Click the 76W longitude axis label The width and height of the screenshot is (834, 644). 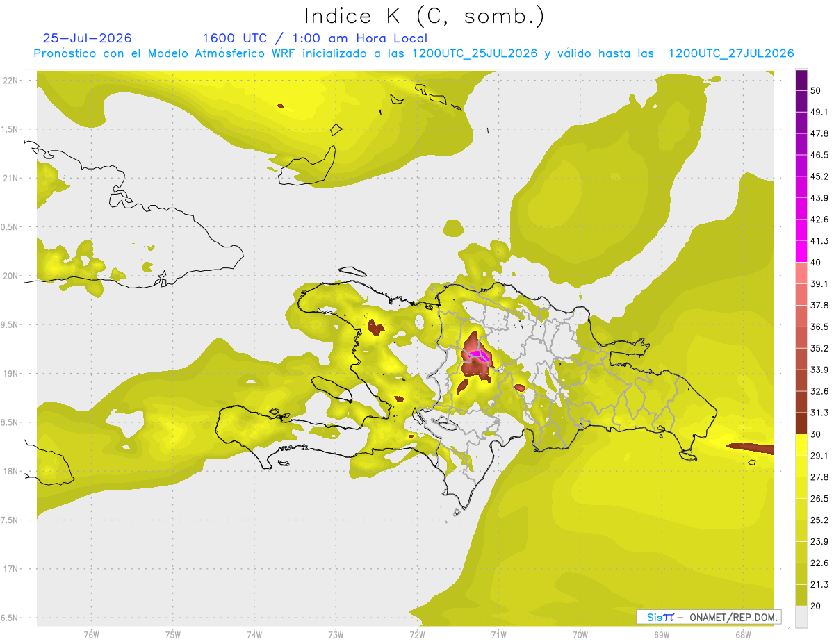click(x=91, y=634)
